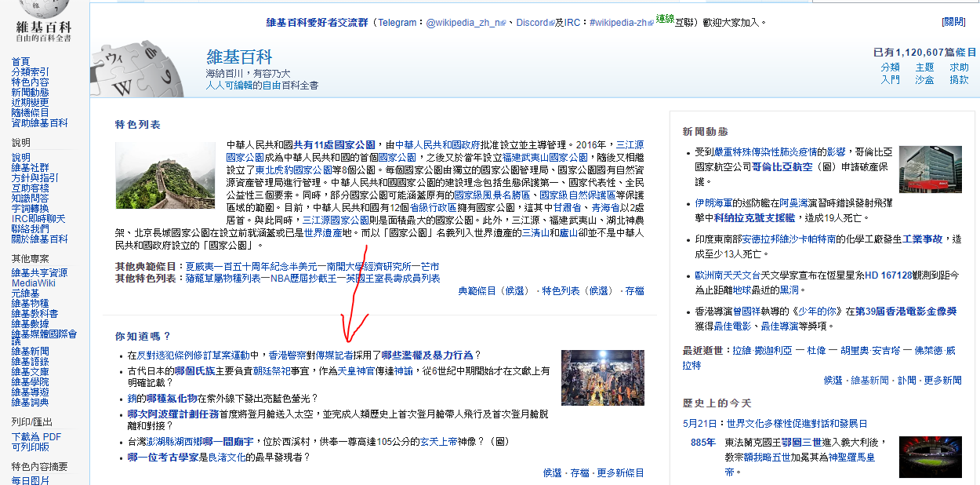This screenshot has width=980, height=485.
Task: Open 隨機條目 from the sidebar
Action: pyautogui.click(x=30, y=113)
